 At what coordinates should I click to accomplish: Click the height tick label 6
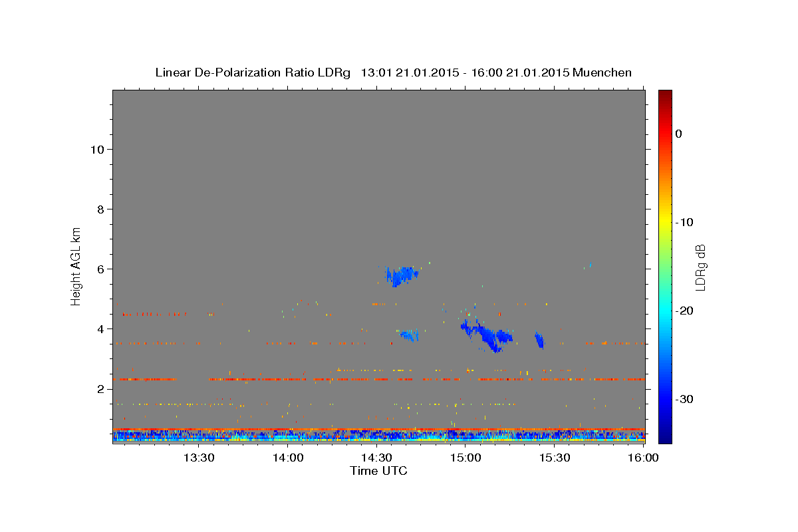coord(100,269)
